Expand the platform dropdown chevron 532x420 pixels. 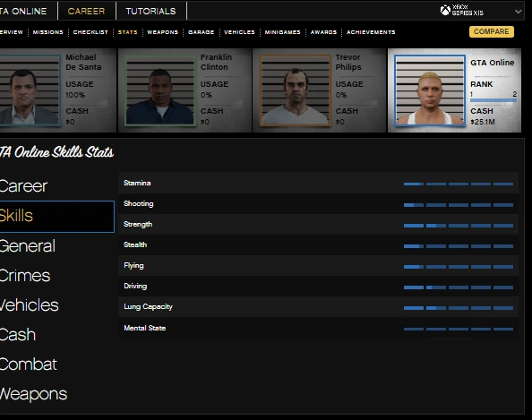coord(518,12)
